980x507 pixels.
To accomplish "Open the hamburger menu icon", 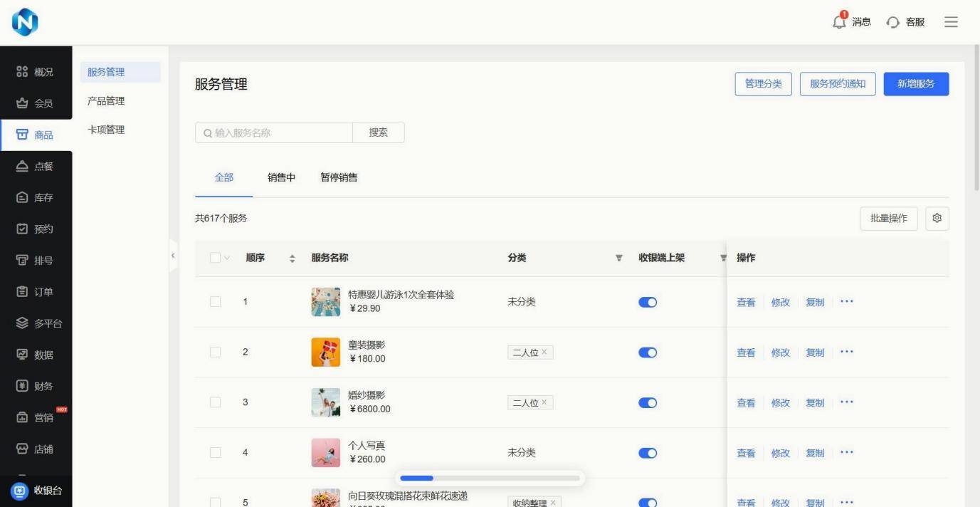I will (x=951, y=22).
